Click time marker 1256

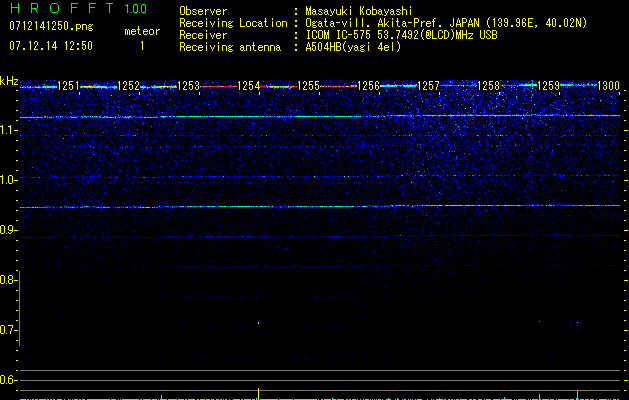[369, 86]
